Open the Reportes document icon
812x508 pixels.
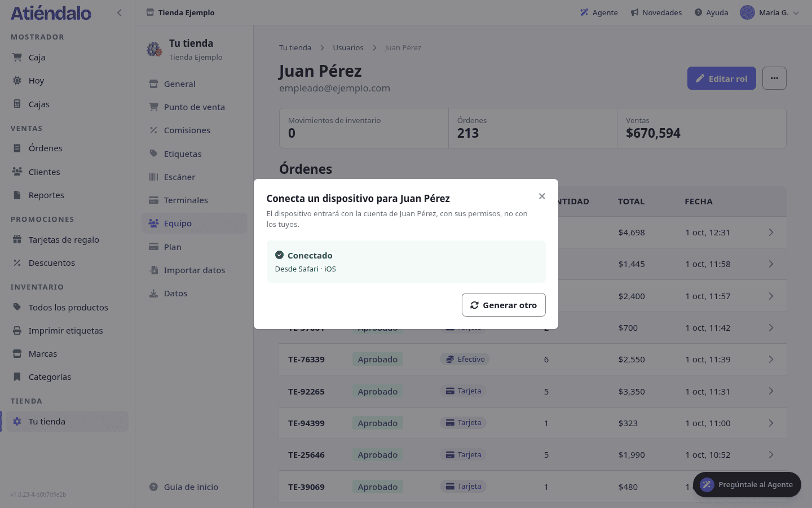17,195
